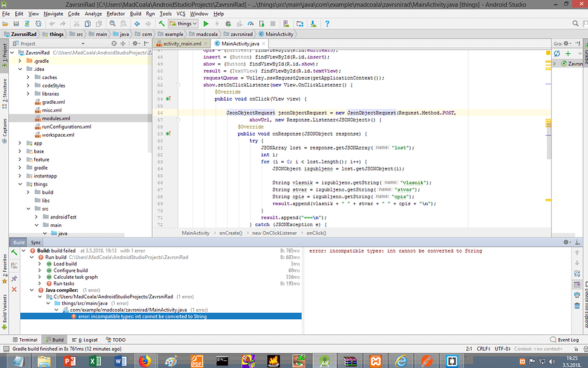Click the pin icon in Build panel sidebar

pos(14,279)
